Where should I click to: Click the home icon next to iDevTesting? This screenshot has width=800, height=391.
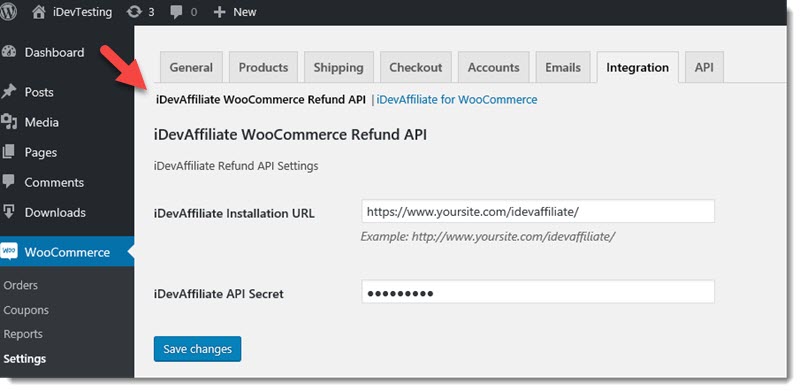click(39, 12)
